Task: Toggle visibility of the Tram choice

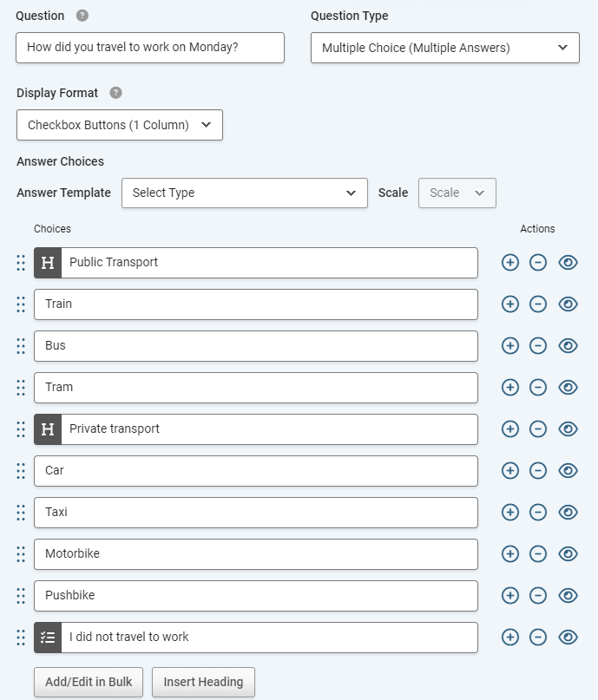Action: click(x=568, y=387)
